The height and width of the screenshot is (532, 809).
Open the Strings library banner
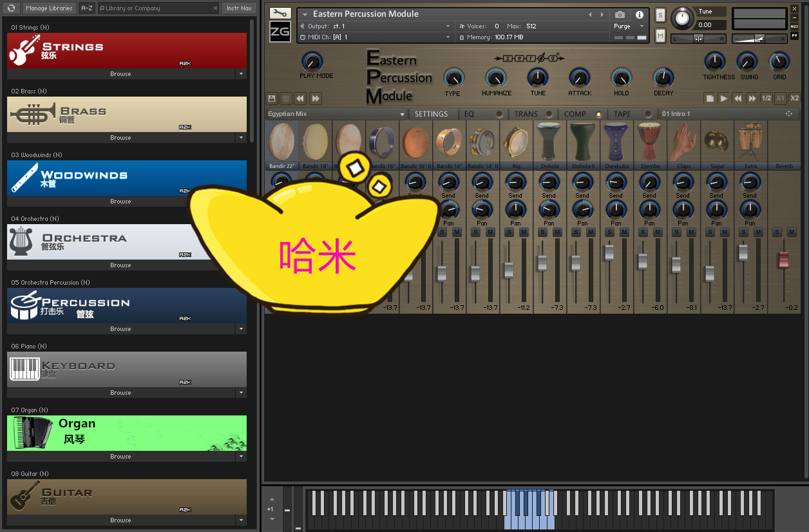pos(127,50)
